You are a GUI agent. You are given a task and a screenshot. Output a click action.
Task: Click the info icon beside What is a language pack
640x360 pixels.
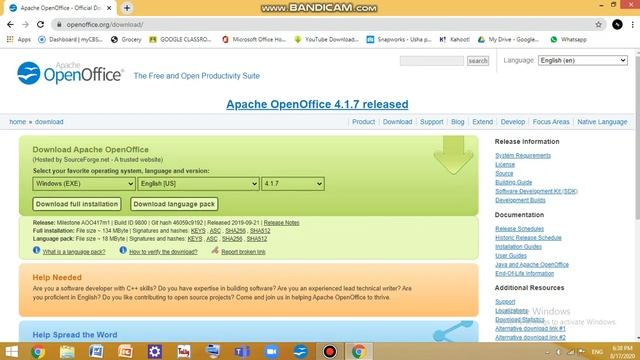(36, 250)
